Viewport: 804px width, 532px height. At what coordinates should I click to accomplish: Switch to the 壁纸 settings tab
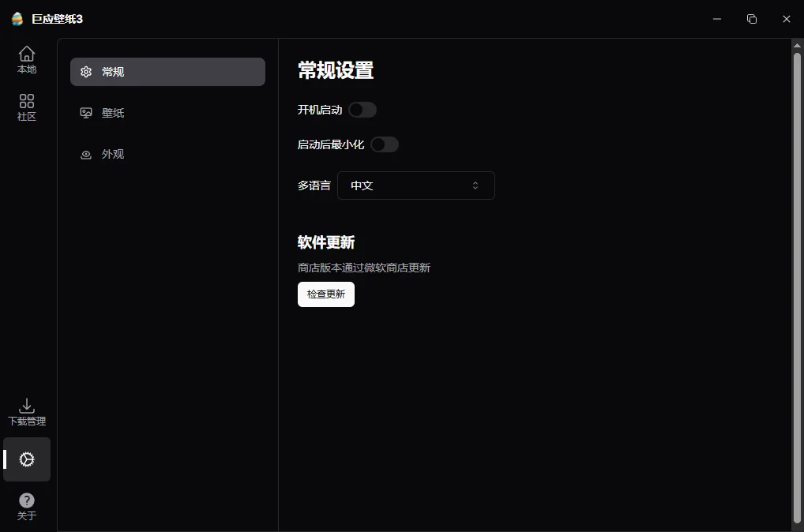coord(167,113)
